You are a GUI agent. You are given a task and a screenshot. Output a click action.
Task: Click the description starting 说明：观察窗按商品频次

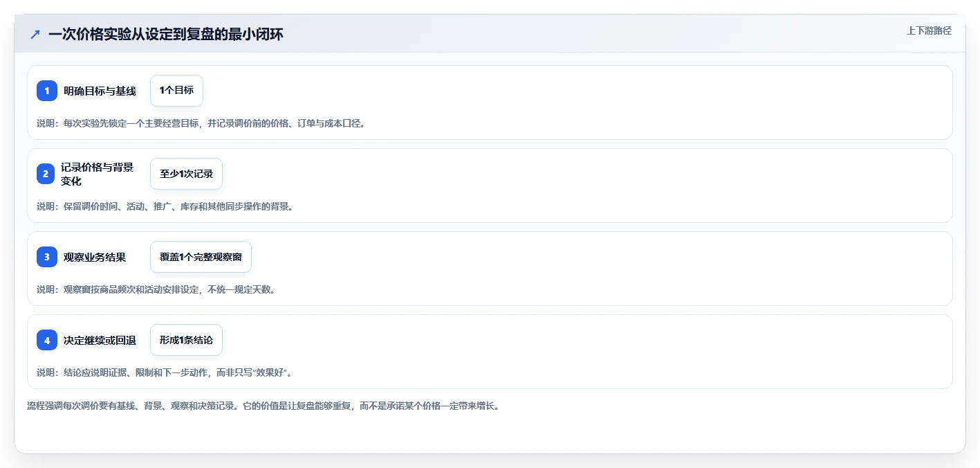tap(156, 289)
